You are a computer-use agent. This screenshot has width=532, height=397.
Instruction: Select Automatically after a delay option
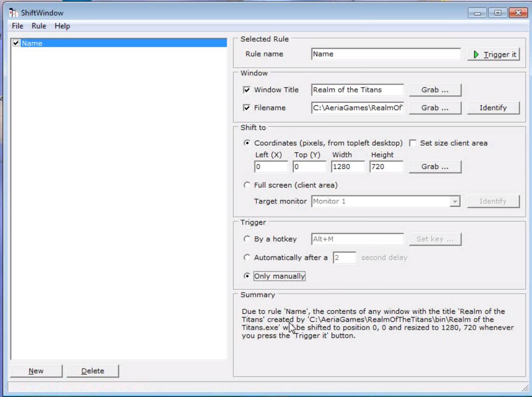click(247, 257)
